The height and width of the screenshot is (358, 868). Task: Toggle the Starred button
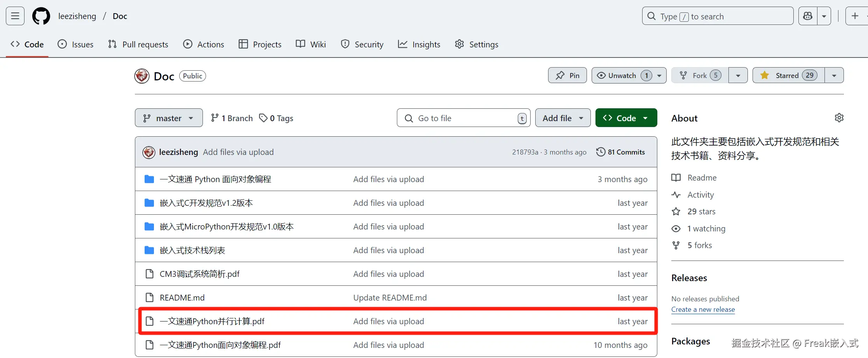pos(789,75)
